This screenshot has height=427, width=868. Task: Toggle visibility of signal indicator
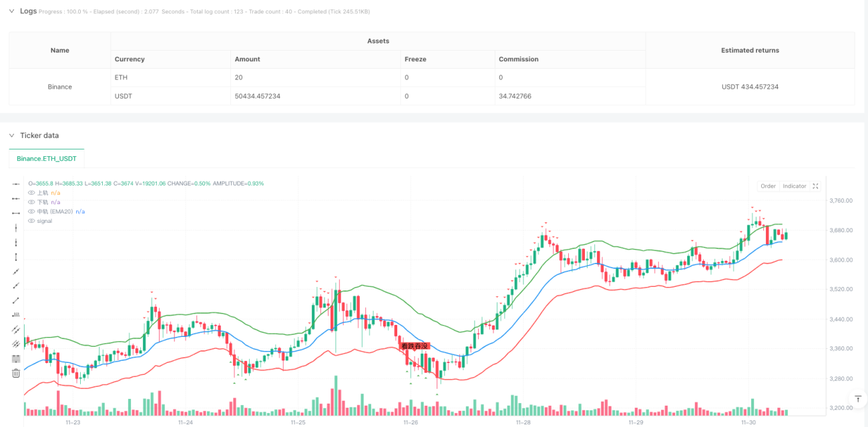(x=31, y=221)
